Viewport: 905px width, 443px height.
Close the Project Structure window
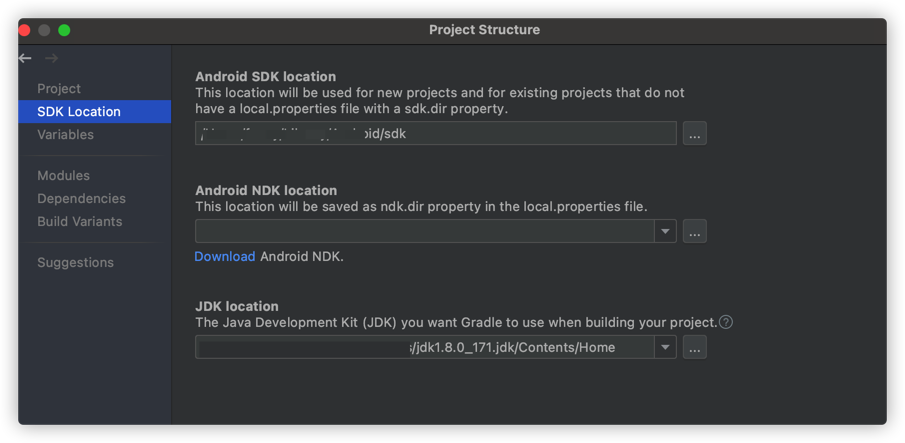tap(25, 30)
